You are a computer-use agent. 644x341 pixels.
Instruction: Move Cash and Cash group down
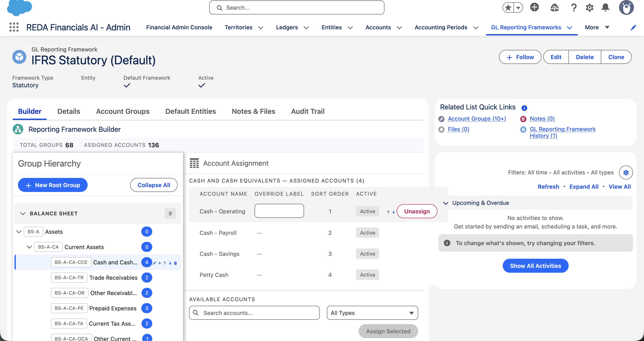point(170,263)
